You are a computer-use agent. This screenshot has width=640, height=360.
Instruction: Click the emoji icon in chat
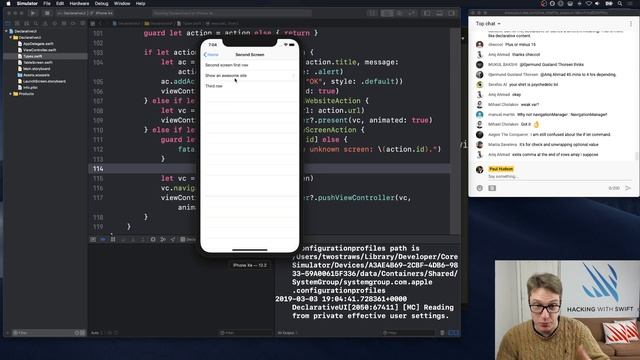click(x=480, y=188)
